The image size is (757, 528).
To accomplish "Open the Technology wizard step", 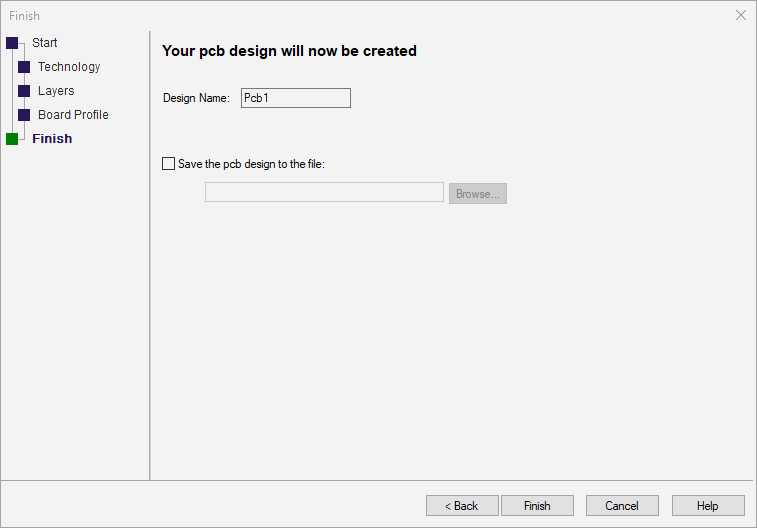I will tap(69, 67).
